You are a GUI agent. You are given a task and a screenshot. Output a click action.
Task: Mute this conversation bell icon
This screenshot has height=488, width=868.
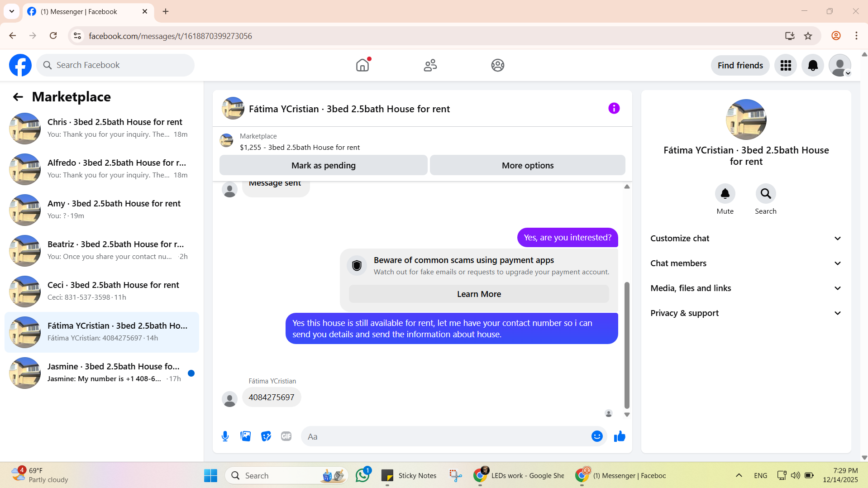725,194
